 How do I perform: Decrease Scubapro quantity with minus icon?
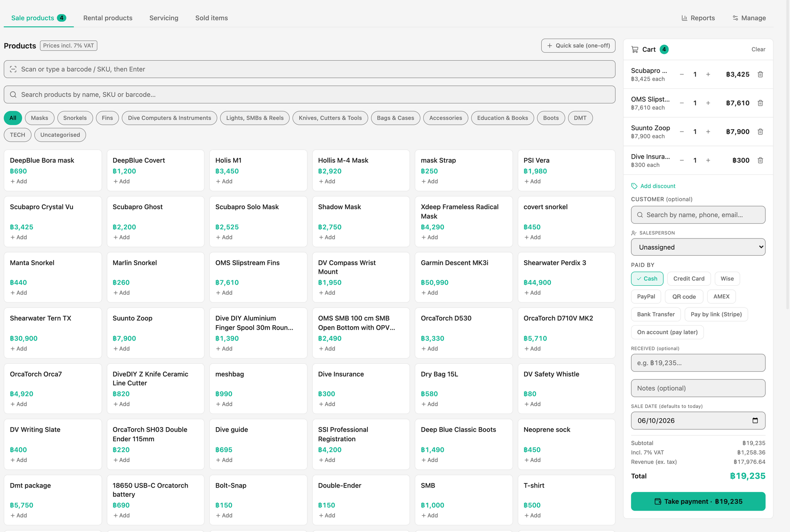(682, 74)
